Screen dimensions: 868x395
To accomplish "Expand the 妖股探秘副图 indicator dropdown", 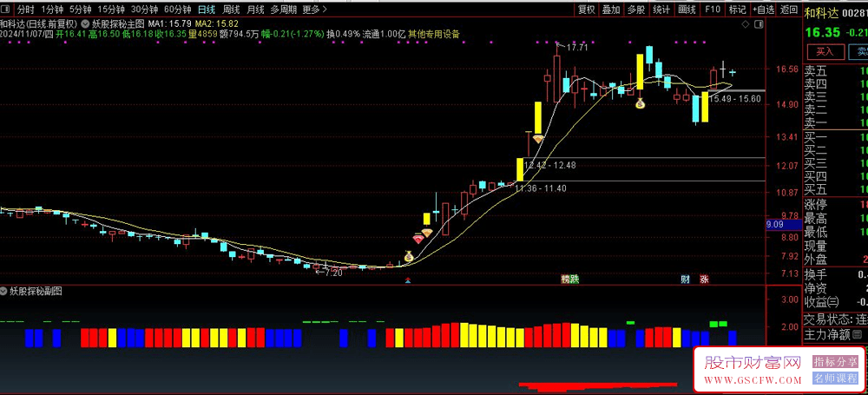I will click(3, 292).
